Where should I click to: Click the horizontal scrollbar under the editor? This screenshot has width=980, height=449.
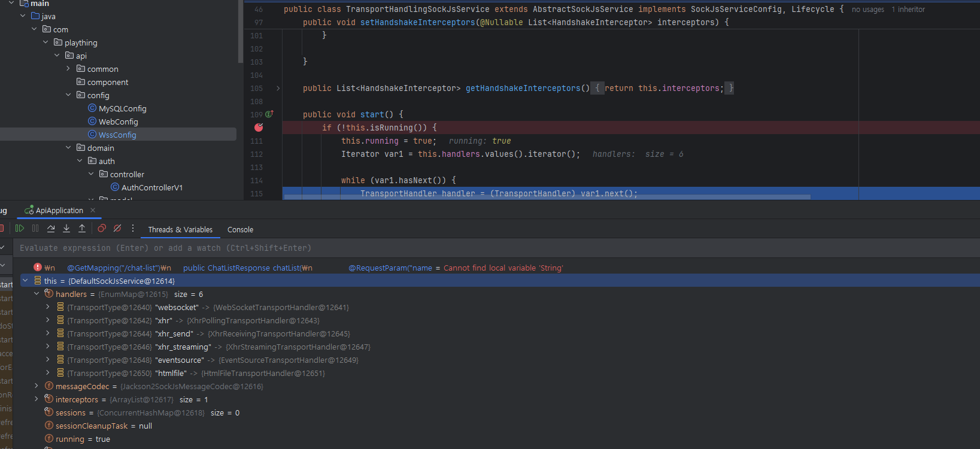point(547,196)
